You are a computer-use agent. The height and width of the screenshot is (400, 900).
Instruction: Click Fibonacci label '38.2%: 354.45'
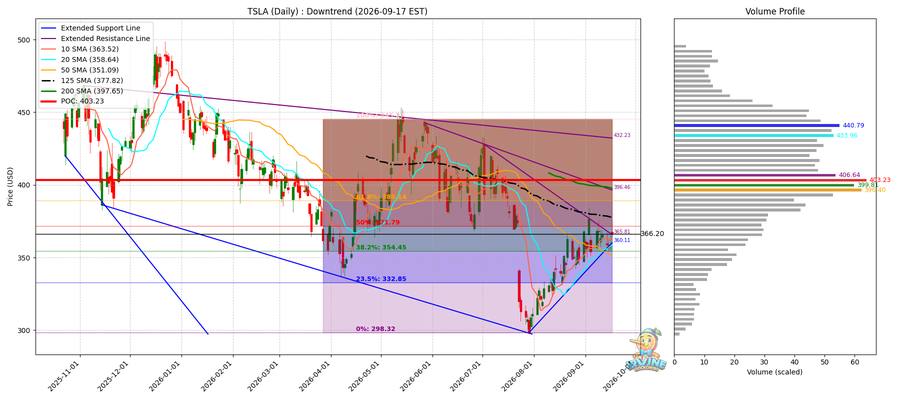click(381, 247)
